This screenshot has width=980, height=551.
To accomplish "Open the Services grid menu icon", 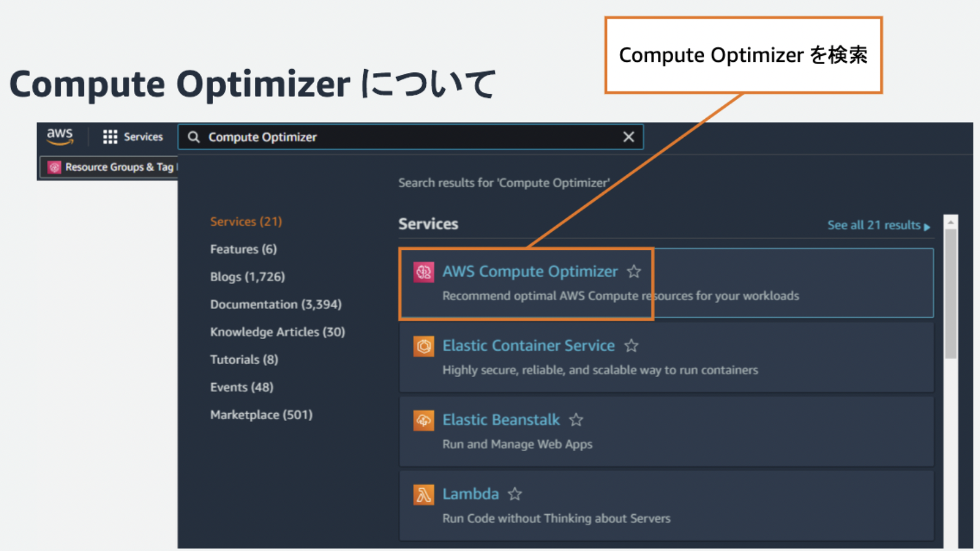I will (110, 137).
